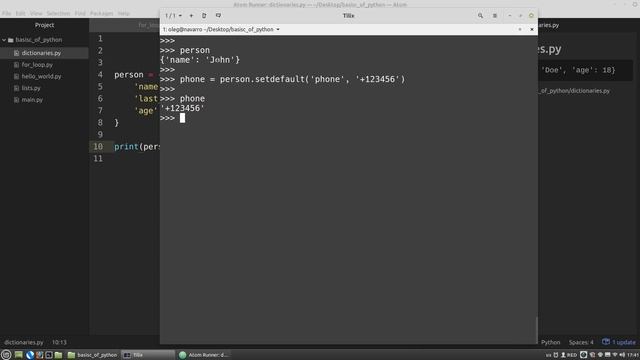Screen dimensions: 640x360
Task: Click the clock in the system tray
Action: coord(633,355)
